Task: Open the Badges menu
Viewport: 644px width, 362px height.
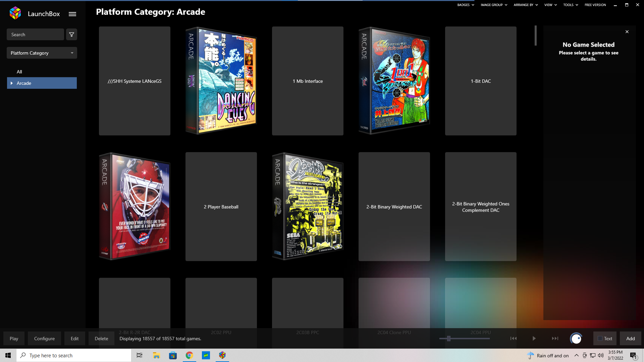Action: [466, 5]
